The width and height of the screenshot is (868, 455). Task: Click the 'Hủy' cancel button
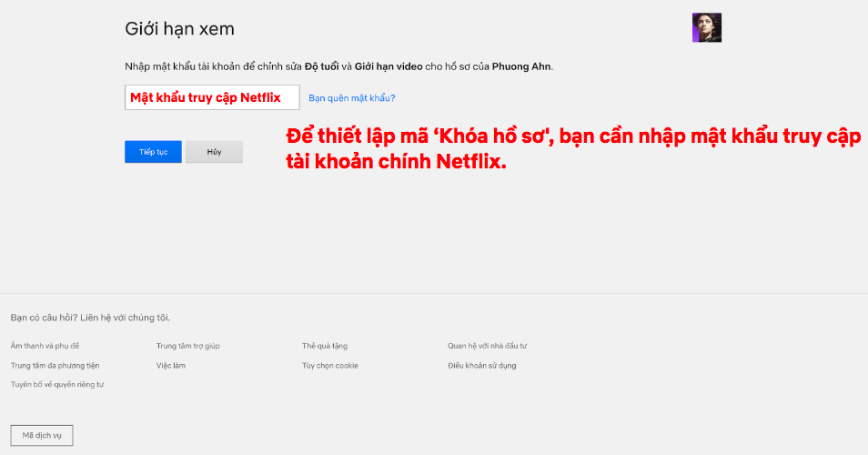[x=214, y=152]
